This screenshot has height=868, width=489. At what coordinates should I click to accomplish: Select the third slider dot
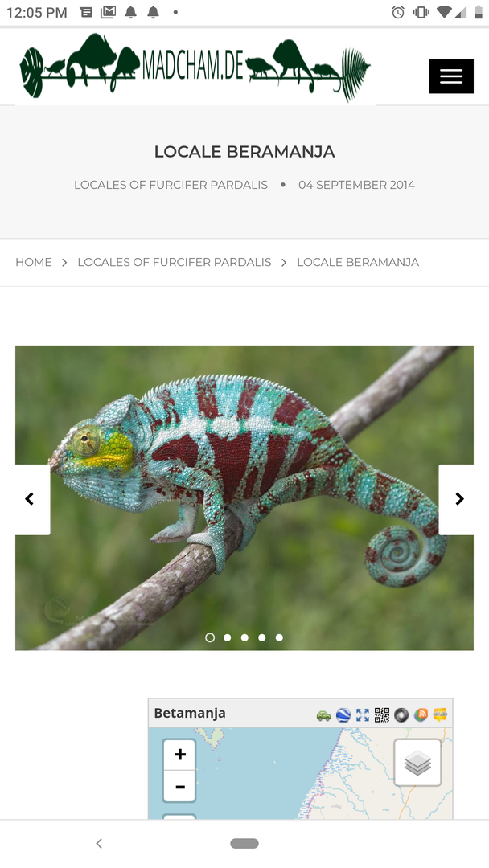(244, 637)
